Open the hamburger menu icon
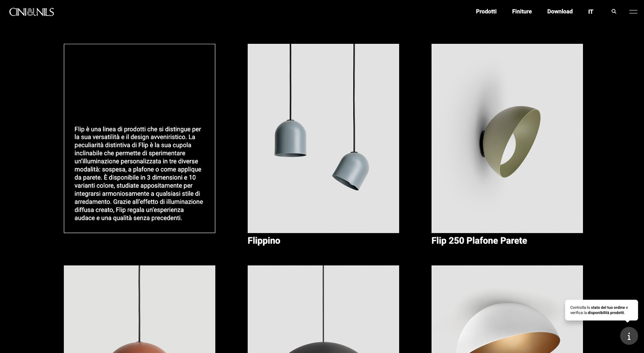 click(633, 12)
